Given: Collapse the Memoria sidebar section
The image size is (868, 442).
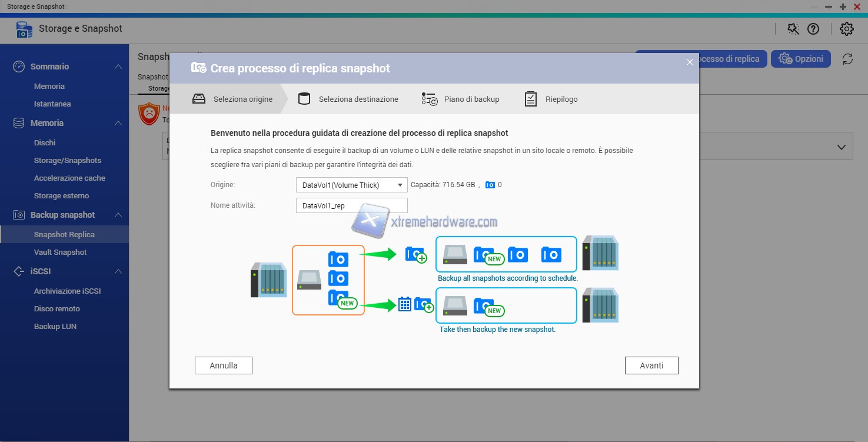Looking at the screenshot, I should [x=118, y=123].
